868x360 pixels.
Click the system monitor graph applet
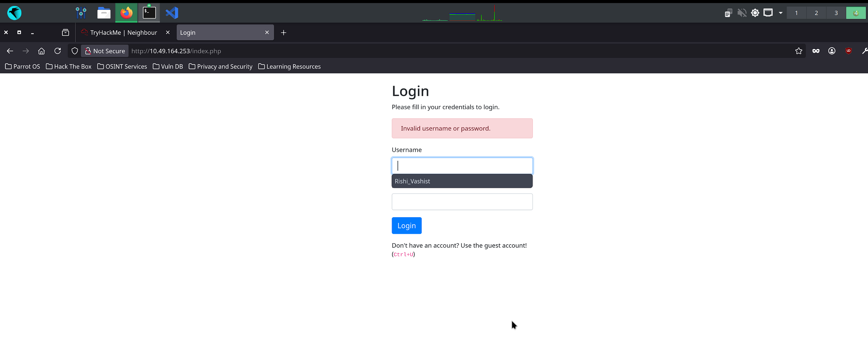(x=462, y=13)
